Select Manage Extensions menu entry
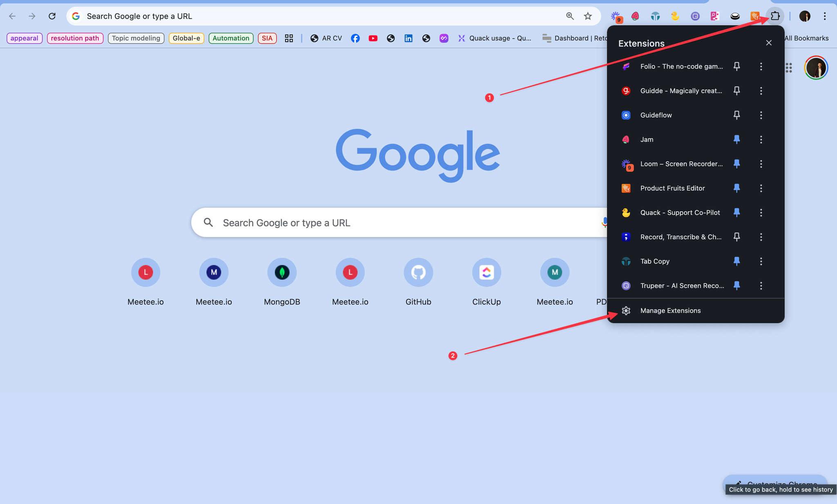Image resolution: width=837 pixels, height=504 pixels. 670,311
